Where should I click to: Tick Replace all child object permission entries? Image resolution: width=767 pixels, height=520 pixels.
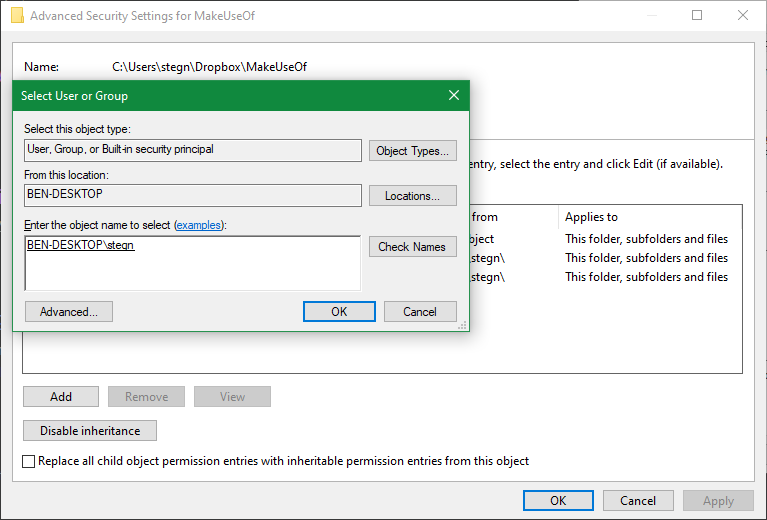[x=28, y=461]
